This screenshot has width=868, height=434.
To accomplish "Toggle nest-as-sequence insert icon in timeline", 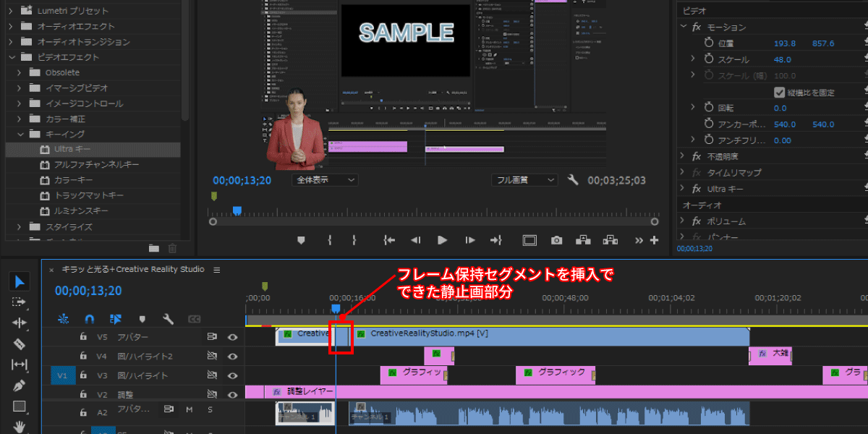I will point(64,318).
